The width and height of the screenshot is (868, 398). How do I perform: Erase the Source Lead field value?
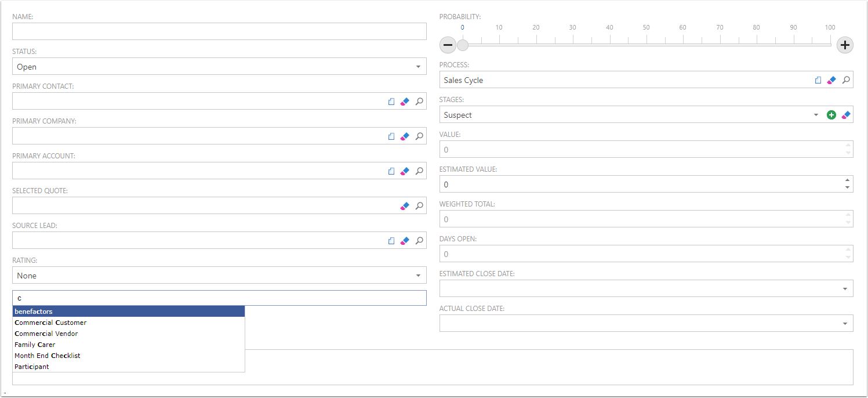click(405, 241)
